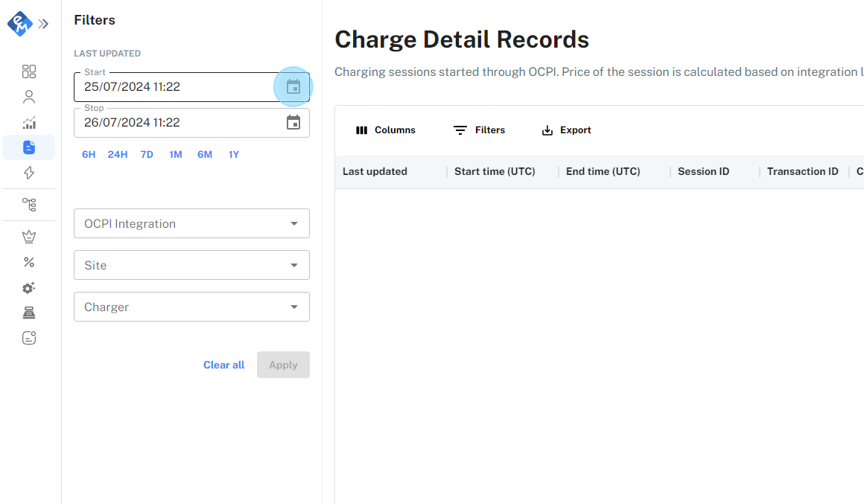Open the analytics chart icon in sidebar
The height and width of the screenshot is (504, 864).
(x=29, y=123)
